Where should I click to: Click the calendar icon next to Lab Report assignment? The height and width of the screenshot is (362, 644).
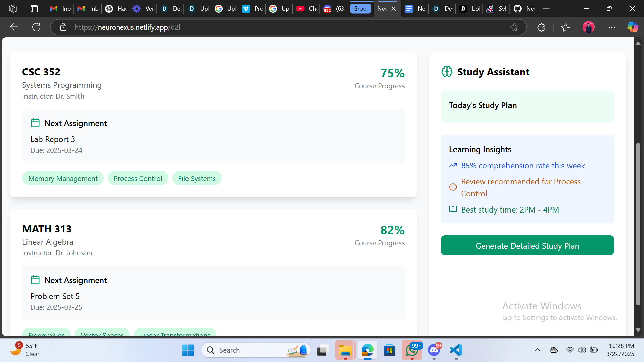pos(35,123)
